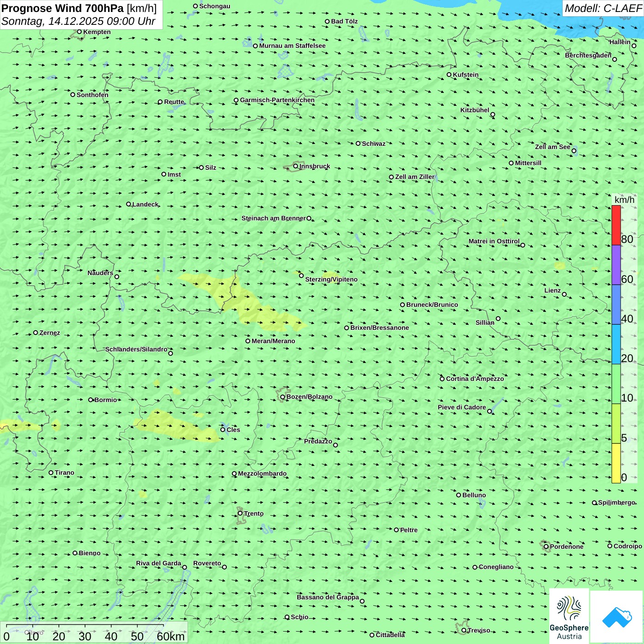Click the blue cloud logo in the corner
This screenshot has height=644, width=644.
617,617
